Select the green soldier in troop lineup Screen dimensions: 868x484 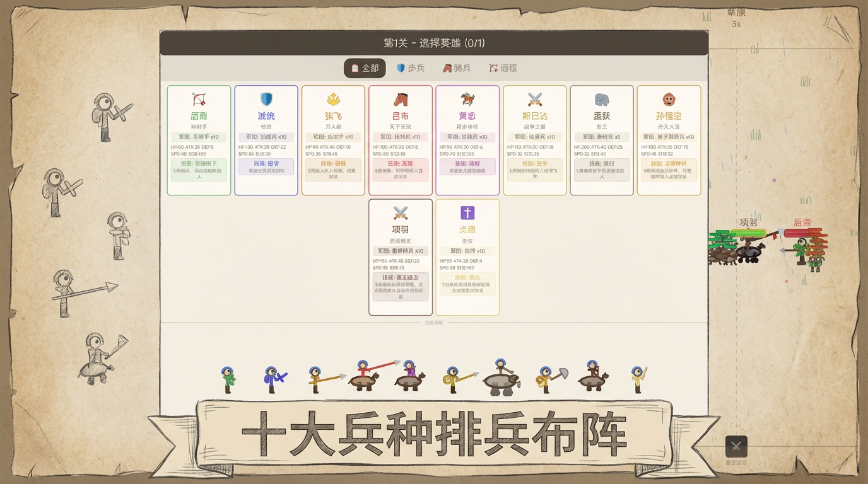pyautogui.click(x=228, y=379)
